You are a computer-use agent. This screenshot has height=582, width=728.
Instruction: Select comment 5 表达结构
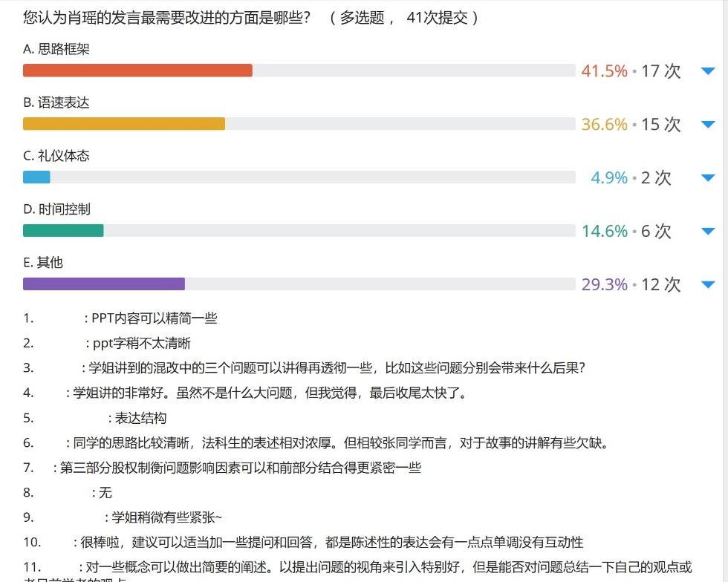click(140, 418)
